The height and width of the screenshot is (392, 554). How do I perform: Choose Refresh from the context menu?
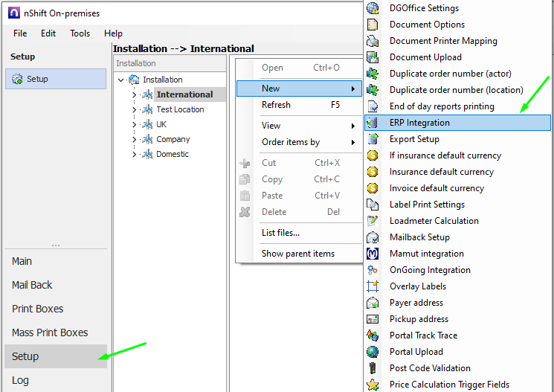(299, 105)
